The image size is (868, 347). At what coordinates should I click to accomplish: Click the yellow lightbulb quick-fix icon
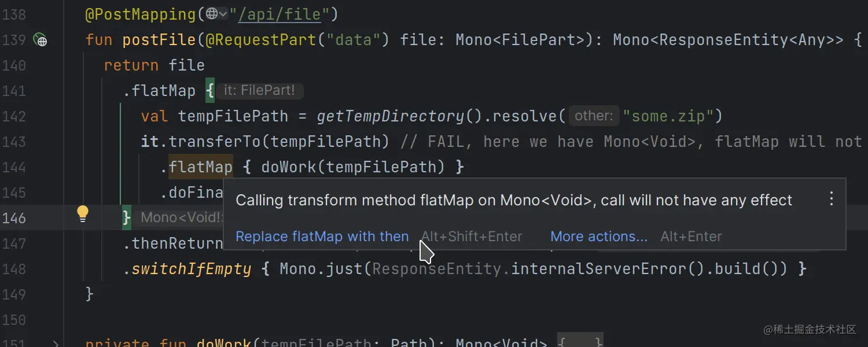tap(83, 214)
